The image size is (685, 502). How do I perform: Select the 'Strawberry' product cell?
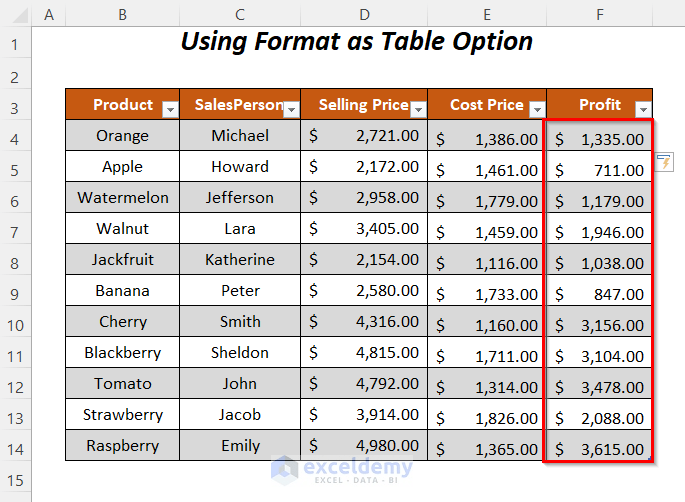coord(123,415)
